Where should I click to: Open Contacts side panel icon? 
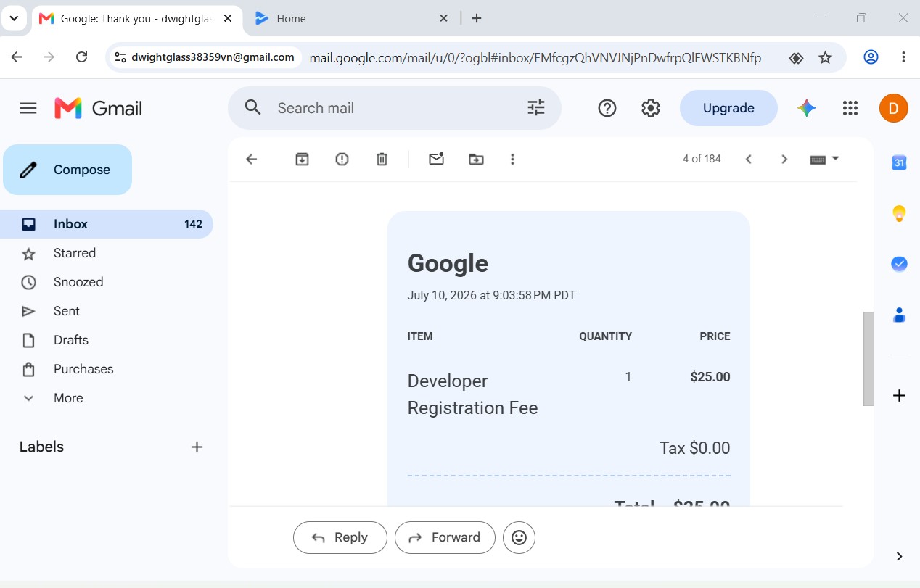pyautogui.click(x=899, y=315)
